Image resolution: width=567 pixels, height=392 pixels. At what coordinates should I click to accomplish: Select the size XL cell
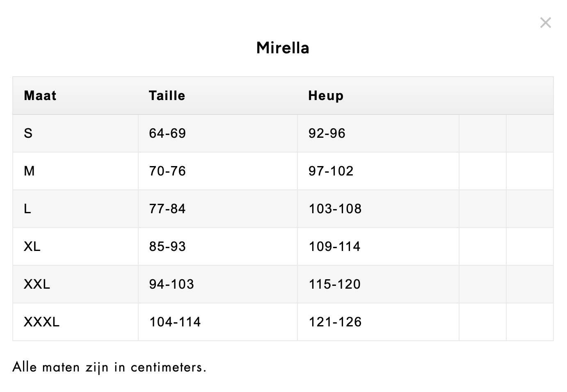click(x=32, y=246)
